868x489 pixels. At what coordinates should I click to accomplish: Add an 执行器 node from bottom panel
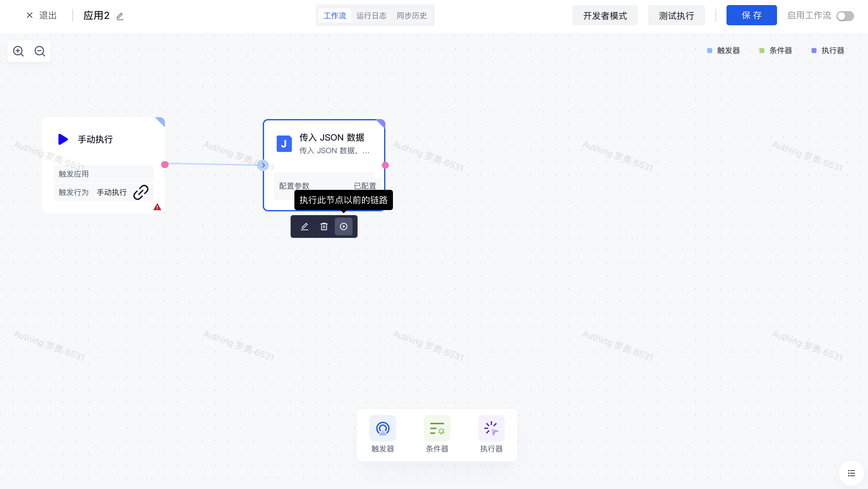tap(491, 429)
